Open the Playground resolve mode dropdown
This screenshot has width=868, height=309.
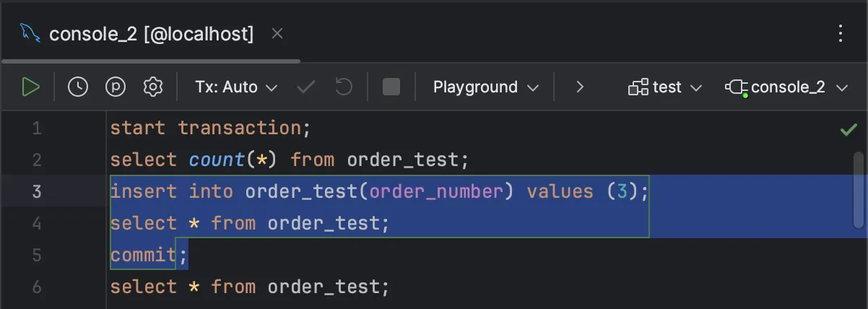486,87
